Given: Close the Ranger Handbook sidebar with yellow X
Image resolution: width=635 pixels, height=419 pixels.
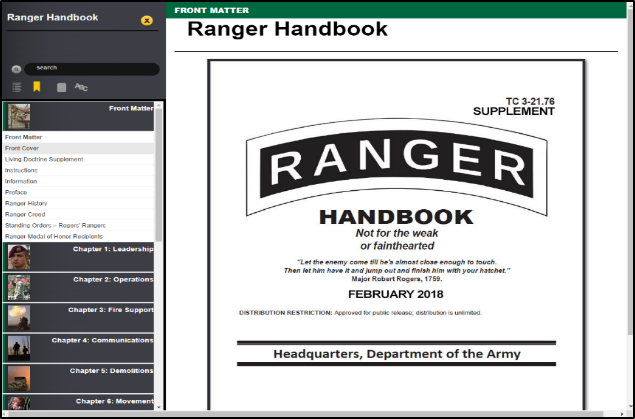Looking at the screenshot, I should [x=147, y=20].
